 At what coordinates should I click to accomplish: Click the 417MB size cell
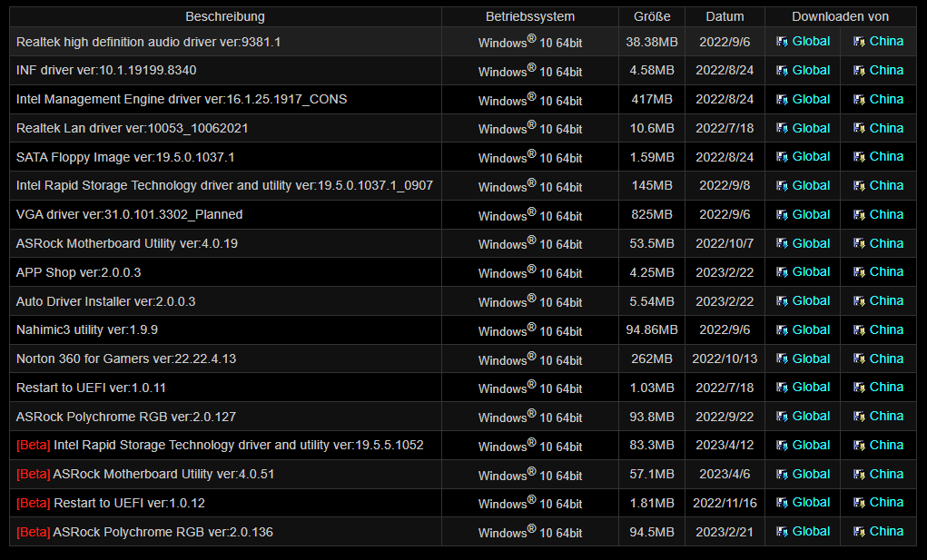coord(652,99)
